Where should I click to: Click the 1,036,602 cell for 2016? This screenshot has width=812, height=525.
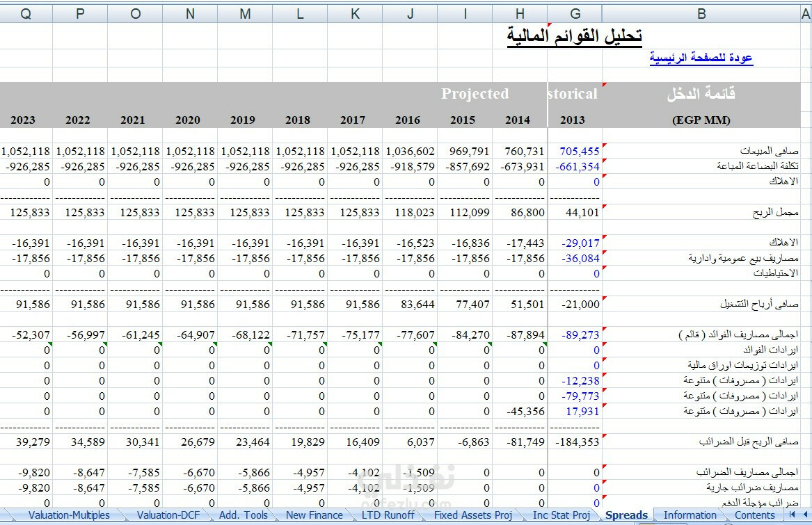[410, 151]
